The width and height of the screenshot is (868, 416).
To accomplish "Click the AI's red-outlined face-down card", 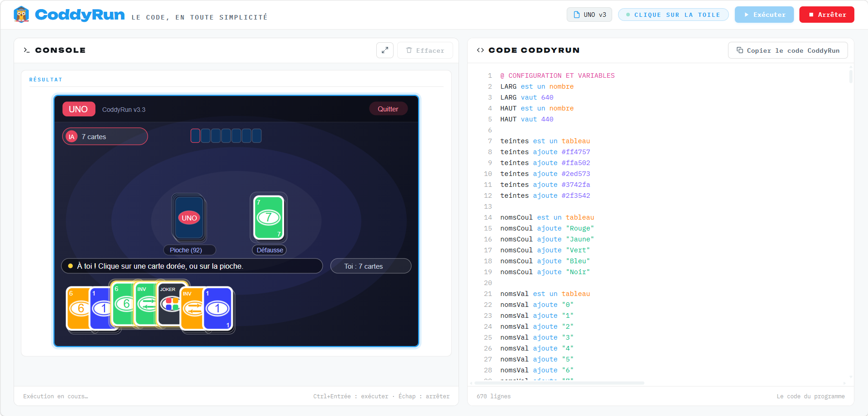I will tap(195, 135).
